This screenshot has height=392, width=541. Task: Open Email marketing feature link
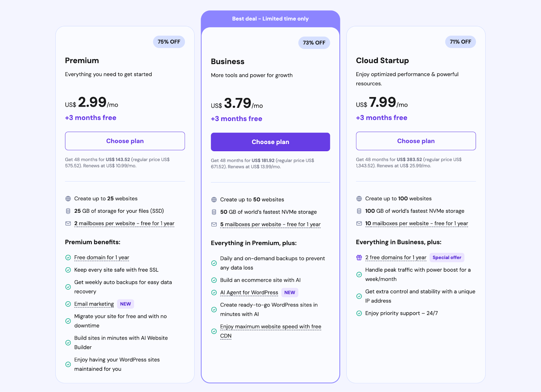pyautogui.click(x=94, y=304)
